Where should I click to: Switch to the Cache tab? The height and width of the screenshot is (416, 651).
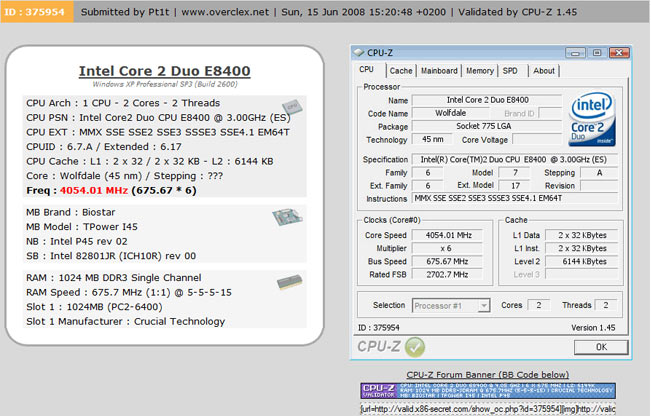[401, 71]
